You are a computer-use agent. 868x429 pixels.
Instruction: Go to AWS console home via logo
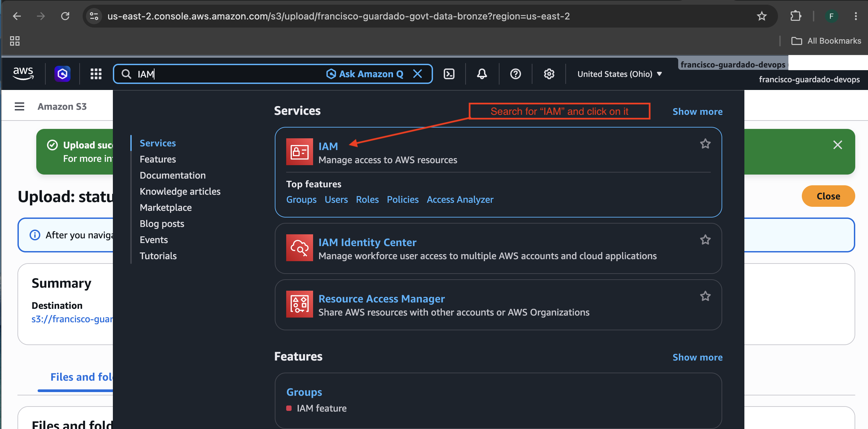pos(23,74)
